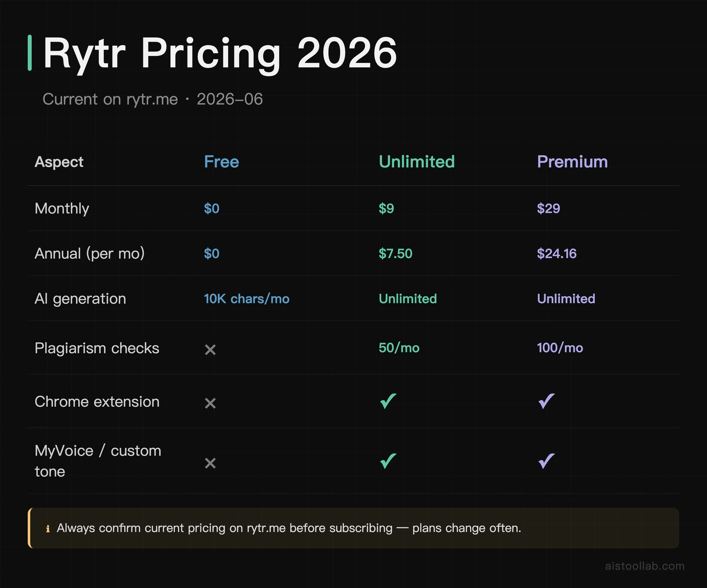Click the '$29' monthly price cell

tap(549, 209)
